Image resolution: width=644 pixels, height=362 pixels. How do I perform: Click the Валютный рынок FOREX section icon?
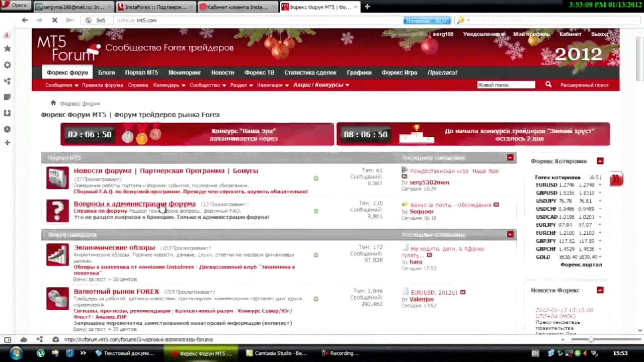tap(57, 298)
